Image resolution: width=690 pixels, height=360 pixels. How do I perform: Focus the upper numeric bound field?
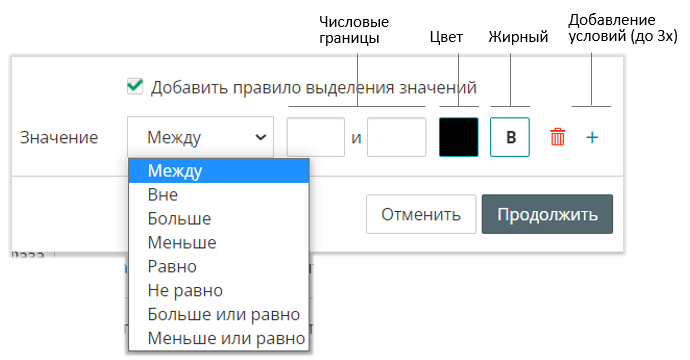tap(396, 137)
